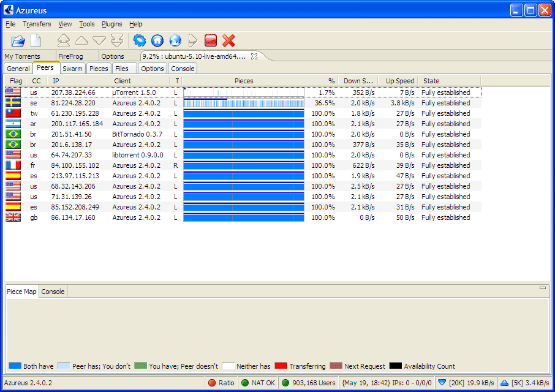Sort by the Up Speed column header

coord(398,81)
